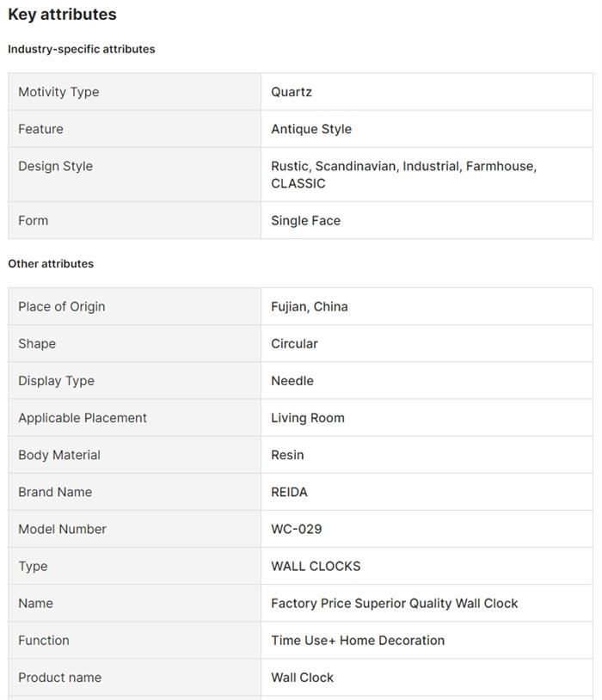This screenshot has height=700, width=602.
Task: Click the "Motivity Type" attribute label
Action: (x=58, y=92)
